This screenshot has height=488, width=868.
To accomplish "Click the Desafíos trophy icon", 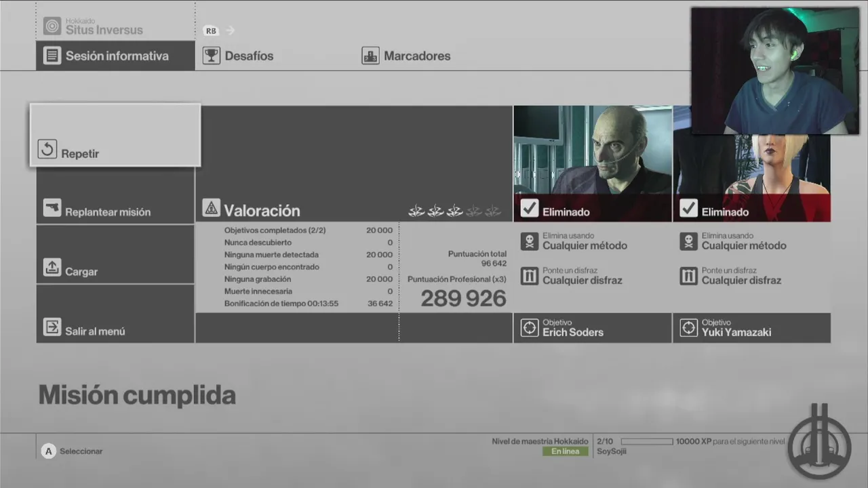I will pyautogui.click(x=212, y=56).
